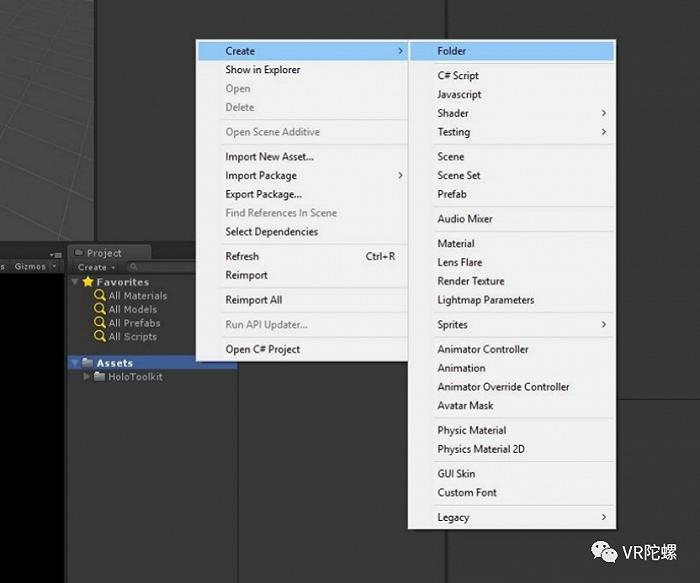The width and height of the screenshot is (700, 583).
Task: Choose Export Package...
Action: pos(302,194)
